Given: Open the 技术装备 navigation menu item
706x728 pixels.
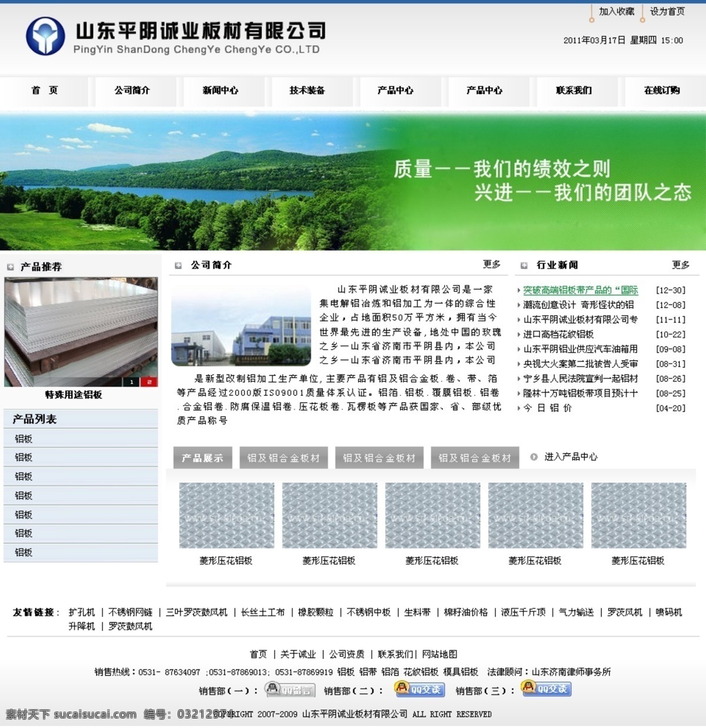Looking at the screenshot, I should coord(307,91).
